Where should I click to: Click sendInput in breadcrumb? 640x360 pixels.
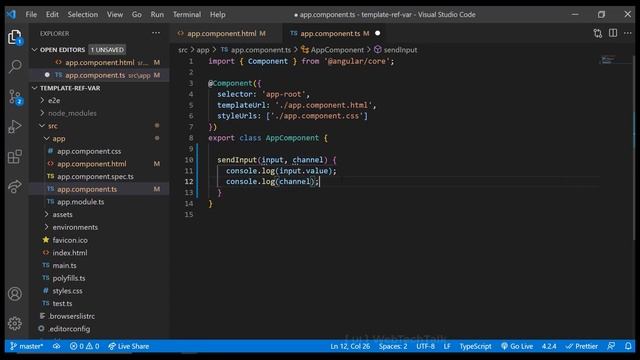click(x=396, y=50)
